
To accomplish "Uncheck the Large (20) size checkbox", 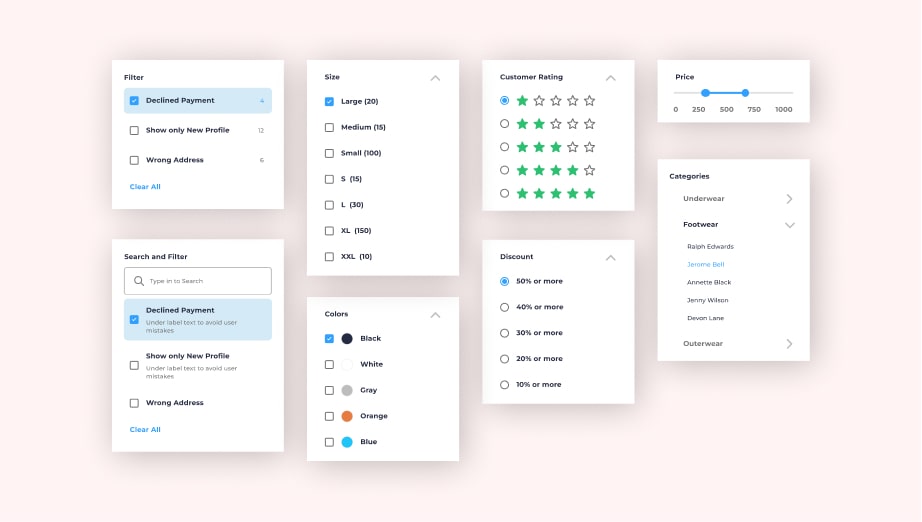I will (329, 102).
